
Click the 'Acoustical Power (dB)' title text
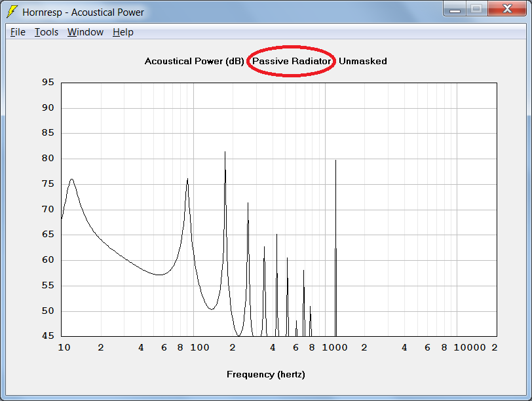pyautogui.click(x=194, y=61)
